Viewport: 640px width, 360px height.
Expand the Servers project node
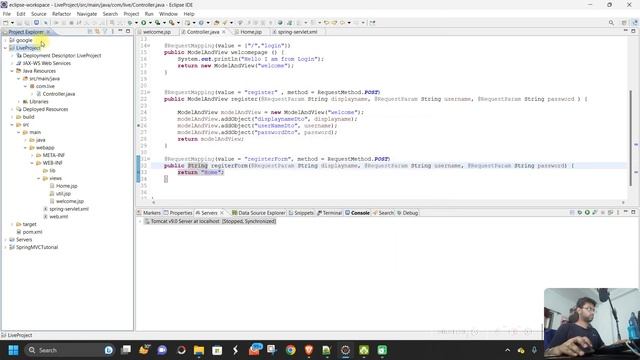coord(5,240)
